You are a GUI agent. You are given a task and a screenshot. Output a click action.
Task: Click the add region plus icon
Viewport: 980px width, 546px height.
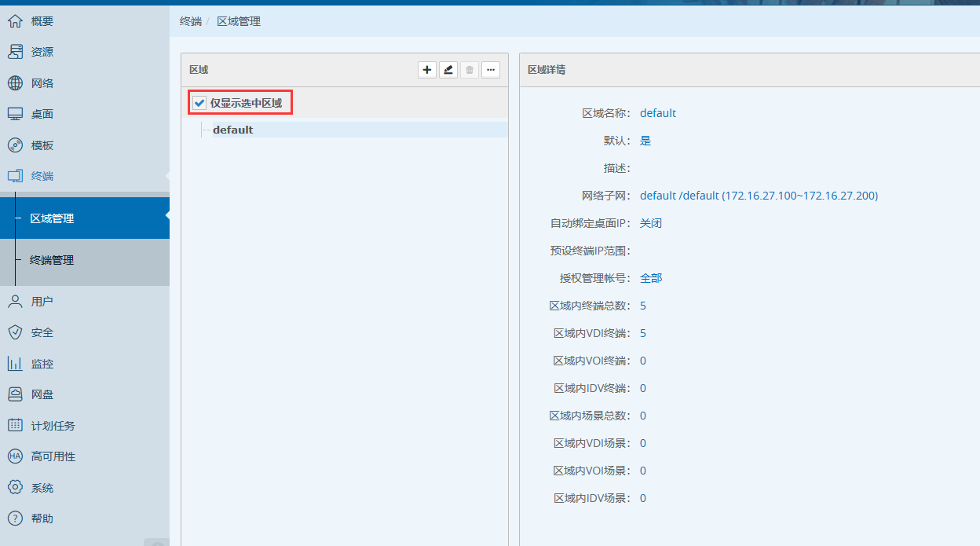tap(427, 70)
